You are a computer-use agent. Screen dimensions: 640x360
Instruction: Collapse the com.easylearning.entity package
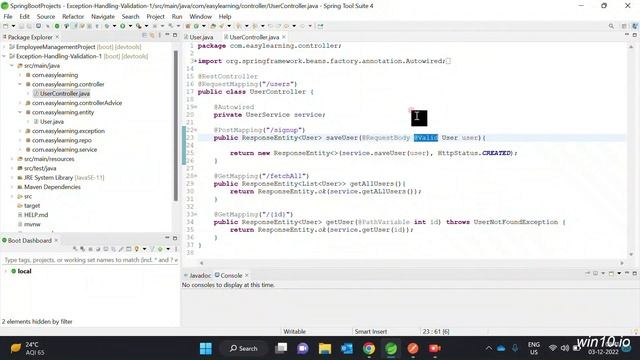coord(20,112)
